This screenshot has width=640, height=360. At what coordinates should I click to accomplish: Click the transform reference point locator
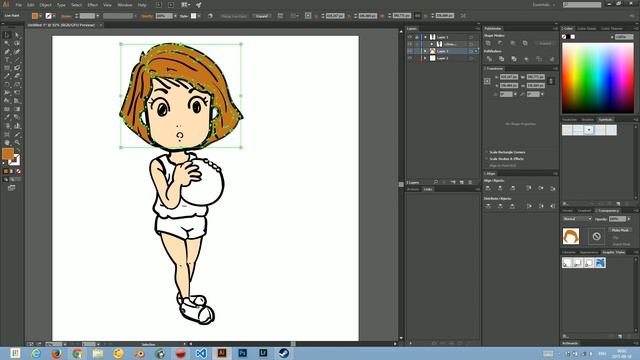[487, 81]
